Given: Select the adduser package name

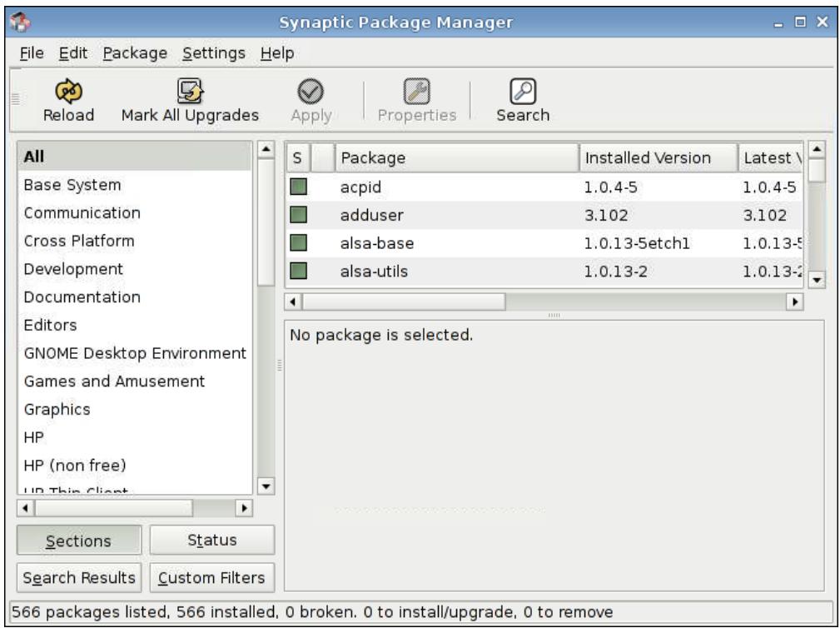Looking at the screenshot, I should tap(372, 215).
